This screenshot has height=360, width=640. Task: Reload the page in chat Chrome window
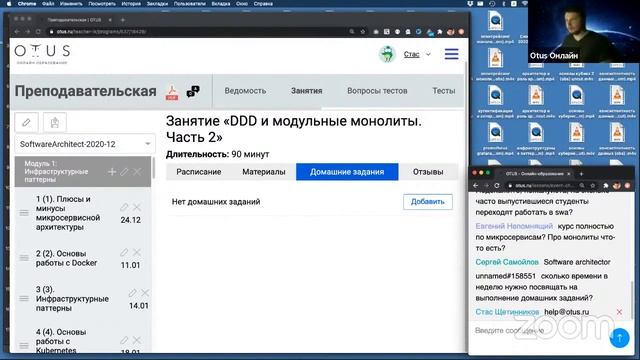pos(497,185)
